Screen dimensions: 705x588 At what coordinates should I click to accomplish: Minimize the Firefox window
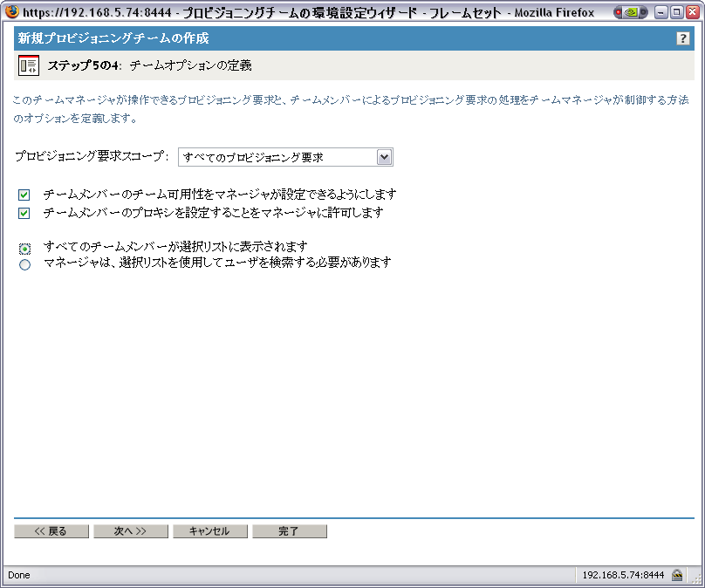pyautogui.click(x=661, y=12)
